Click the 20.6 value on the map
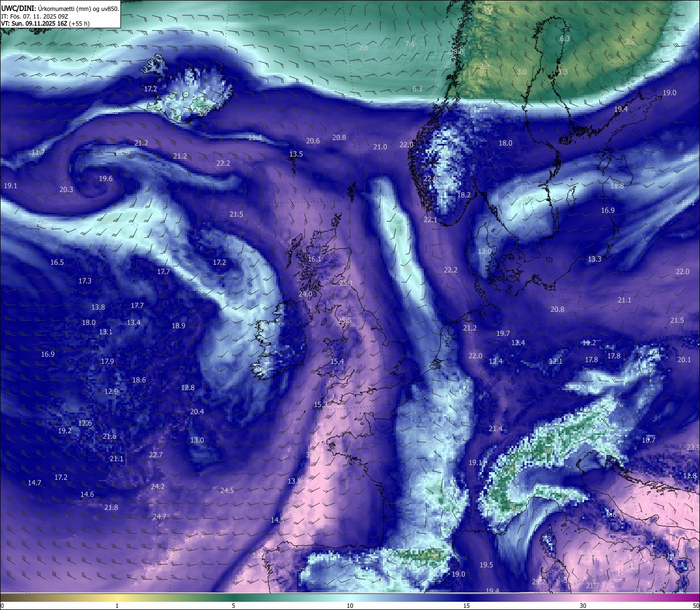Viewport: 700px width, 610px height. coord(313,141)
